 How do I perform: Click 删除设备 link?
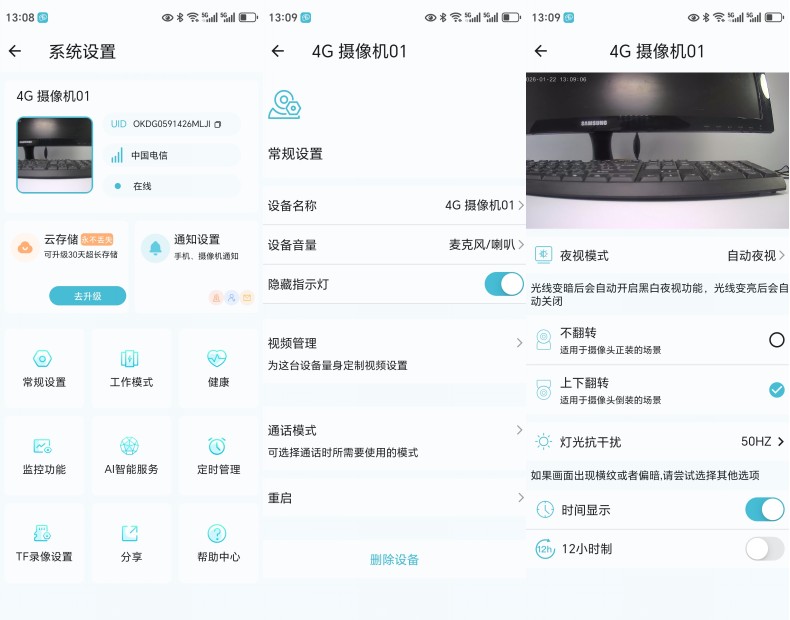394,560
